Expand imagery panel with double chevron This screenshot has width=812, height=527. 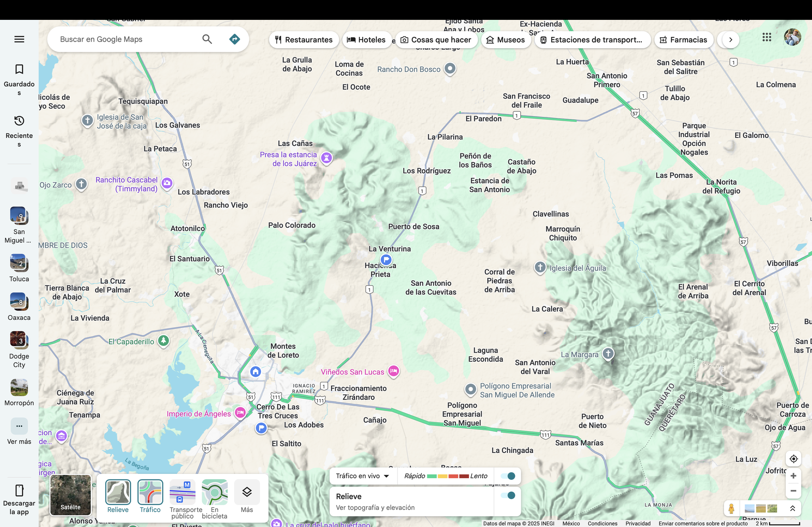tap(793, 508)
